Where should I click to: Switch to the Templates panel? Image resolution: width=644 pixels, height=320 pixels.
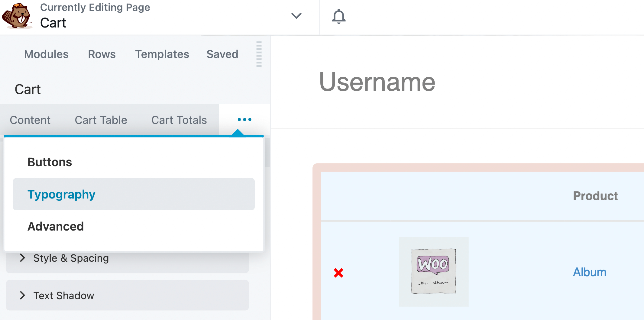[162, 54]
